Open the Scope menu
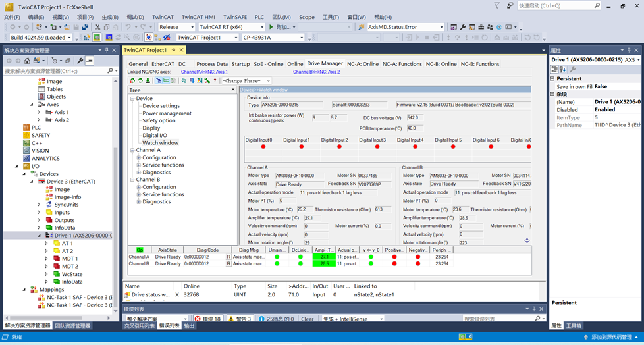This screenshot has width=644, height=345. pyautogui.click(x=306, y=17)
